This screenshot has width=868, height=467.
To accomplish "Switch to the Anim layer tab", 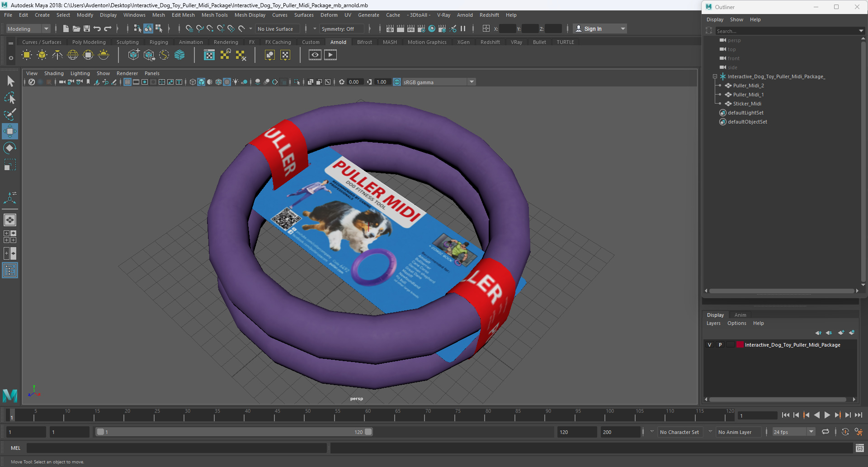I will click(x=740, y=315).
